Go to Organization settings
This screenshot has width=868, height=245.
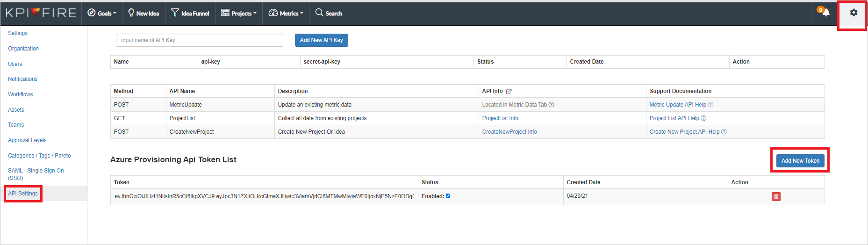coord(23,49)
